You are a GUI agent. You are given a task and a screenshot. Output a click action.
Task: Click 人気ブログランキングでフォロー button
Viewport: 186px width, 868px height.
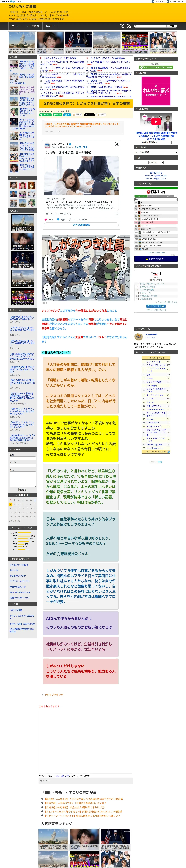click(x=156, y=67)
